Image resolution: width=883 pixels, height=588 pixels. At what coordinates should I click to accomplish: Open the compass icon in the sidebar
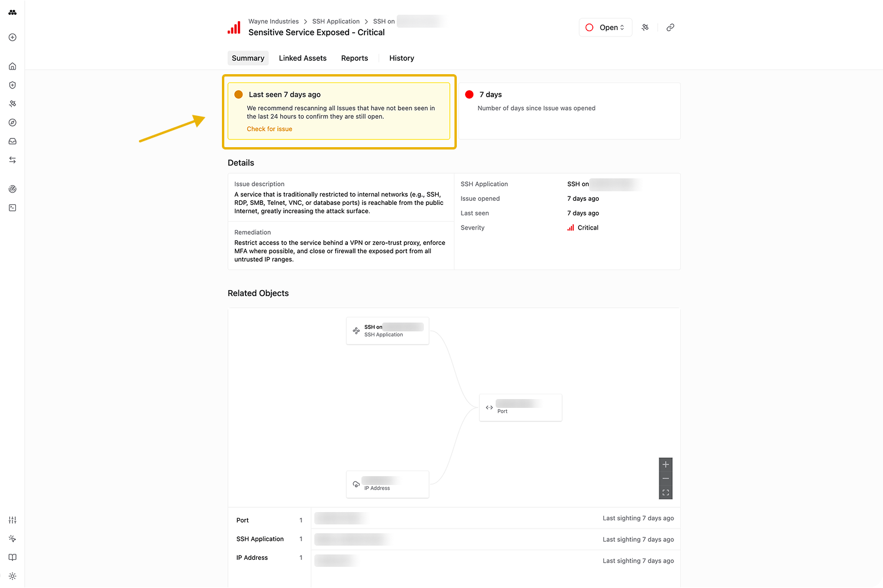[x=12, y=122]
